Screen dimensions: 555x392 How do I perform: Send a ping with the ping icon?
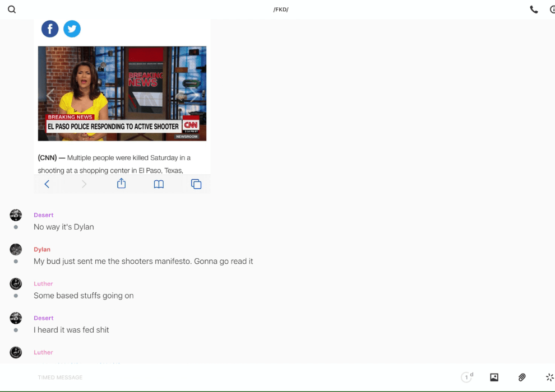549,377
